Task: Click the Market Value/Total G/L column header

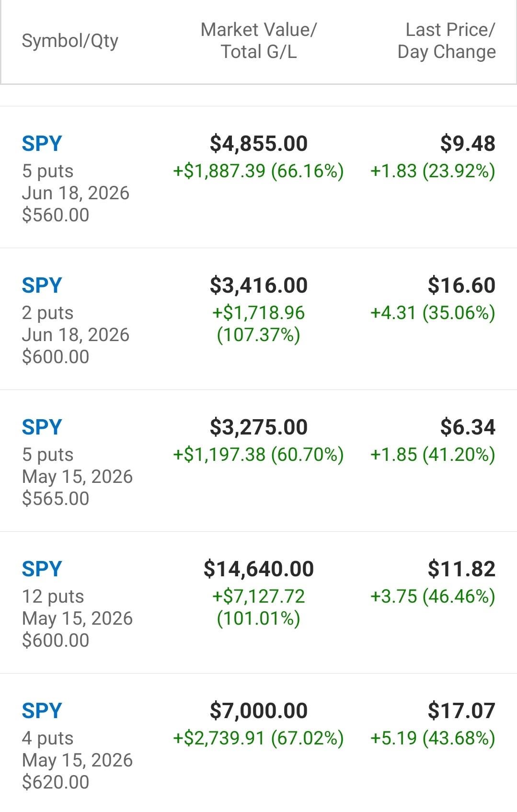Action: tap(258, 41)
